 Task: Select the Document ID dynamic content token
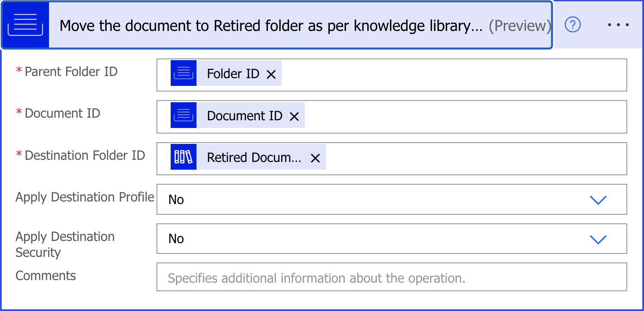click(x=245, y=116)
